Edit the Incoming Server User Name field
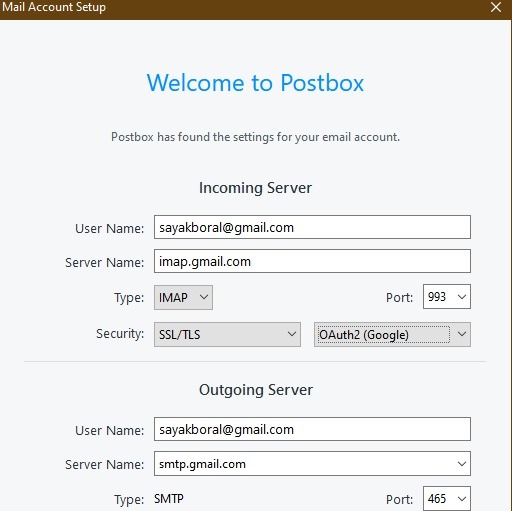Image resolution: width=512 pixels, height=511 pixels. (312, 227)
